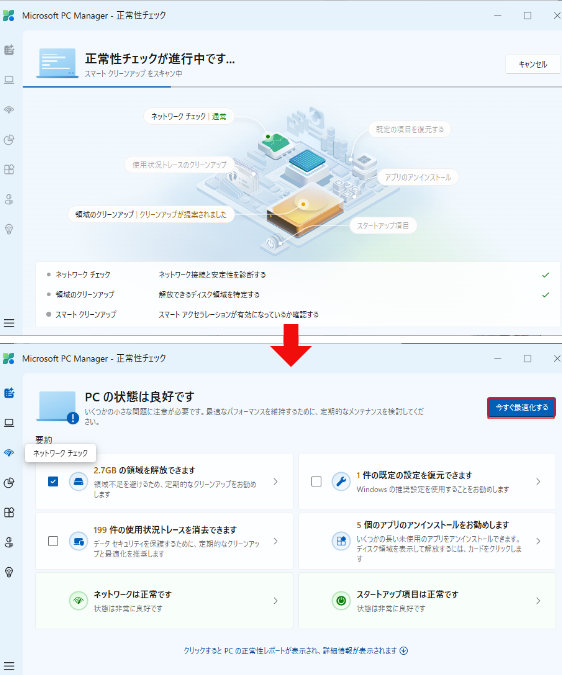Open laptop icon in results window sidebar
The height and width of the screenshot is (675, 562).
pos(9,423)
